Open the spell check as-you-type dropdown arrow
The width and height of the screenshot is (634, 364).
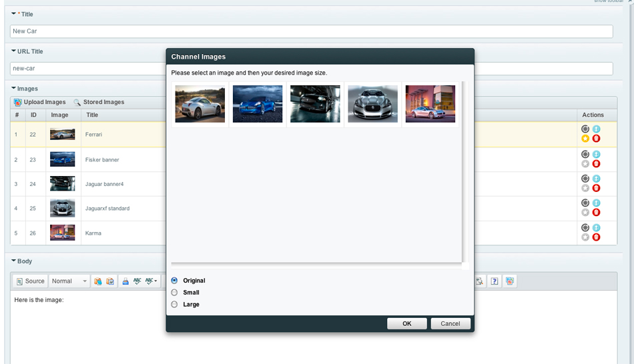[155, 281]
